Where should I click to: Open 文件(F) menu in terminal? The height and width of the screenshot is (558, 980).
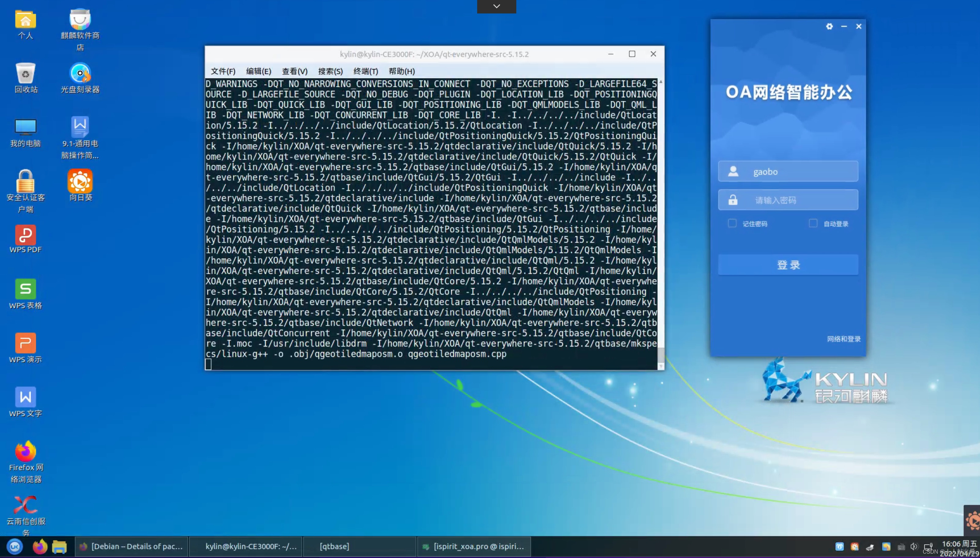pyautogui.click(x=223, y=71)
